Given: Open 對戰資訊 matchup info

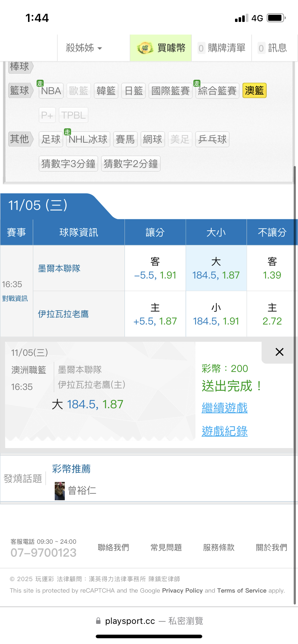Looking at the screenshot, I should click(15, 299).
